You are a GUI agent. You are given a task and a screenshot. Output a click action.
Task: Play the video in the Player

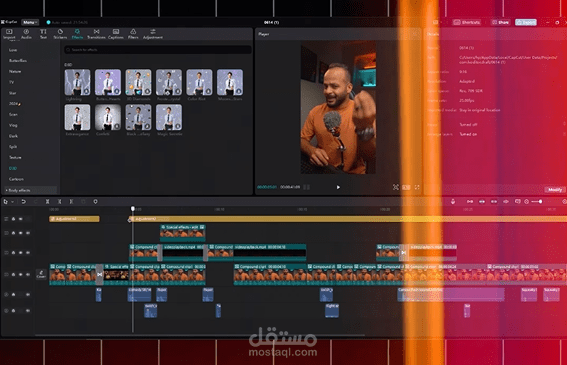tap(338, 187)
